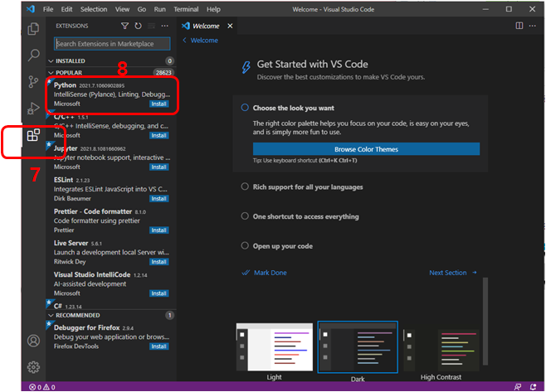546x392 pixels.
Task: Click the split editor icon
Action: 519,26
